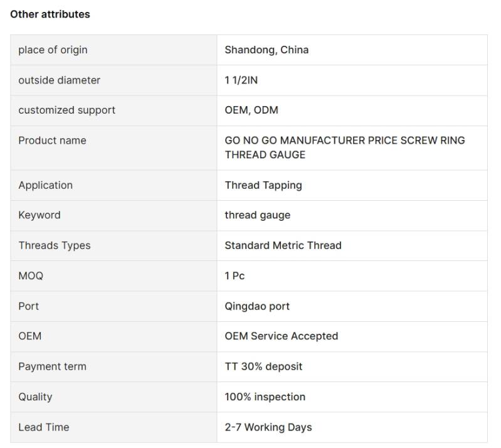Image resolution: width=501 pixels, height=448 pixels.
Task: Click the "thread gauge" keyword value
Action: [x=258, y=215]
